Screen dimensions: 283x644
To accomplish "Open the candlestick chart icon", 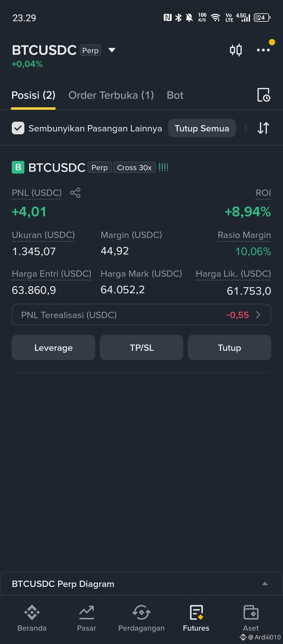I will (x=236, y=50).
